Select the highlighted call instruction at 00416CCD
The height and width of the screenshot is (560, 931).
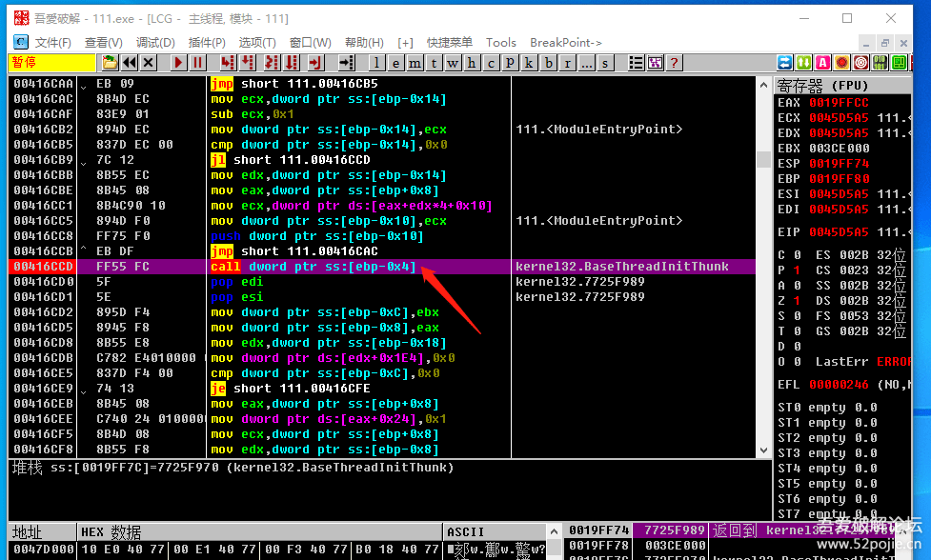tap(314, 267)
